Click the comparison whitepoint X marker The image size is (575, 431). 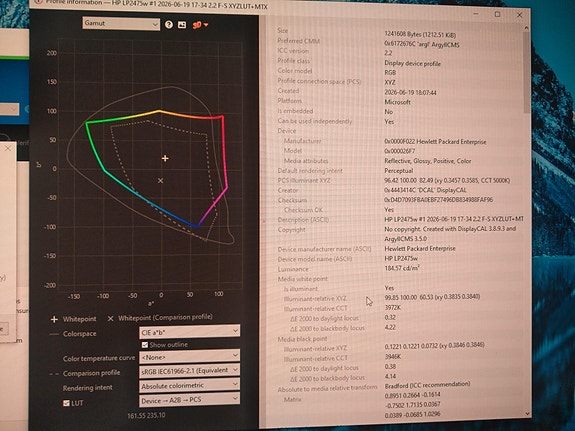tap(160, 180)
